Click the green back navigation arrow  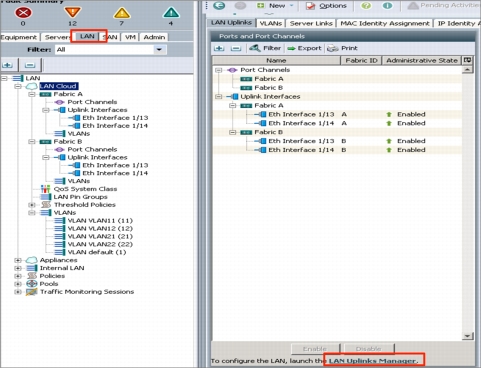pyautogui.click(x=219, y=6)
